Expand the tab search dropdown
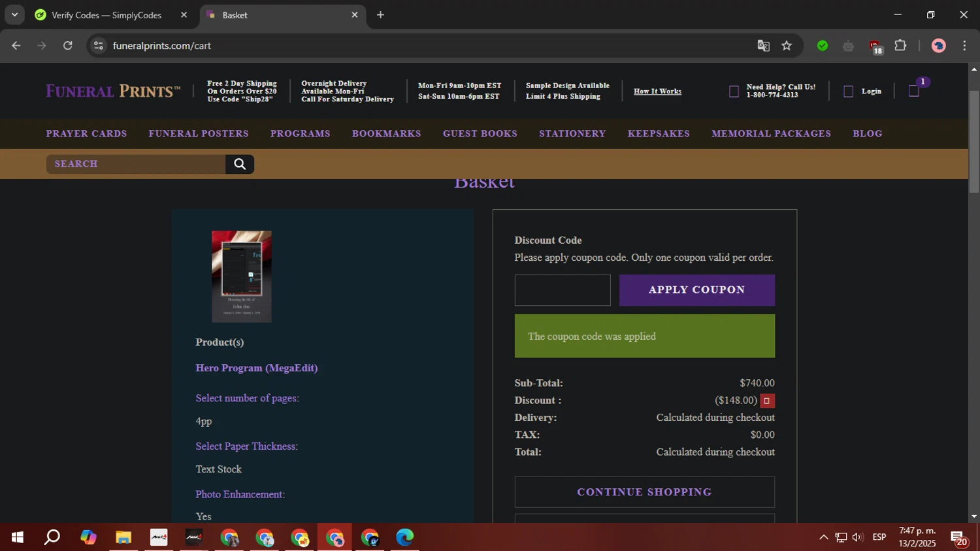This screenshot has width=980, height=551. click(x=14, y=15)
